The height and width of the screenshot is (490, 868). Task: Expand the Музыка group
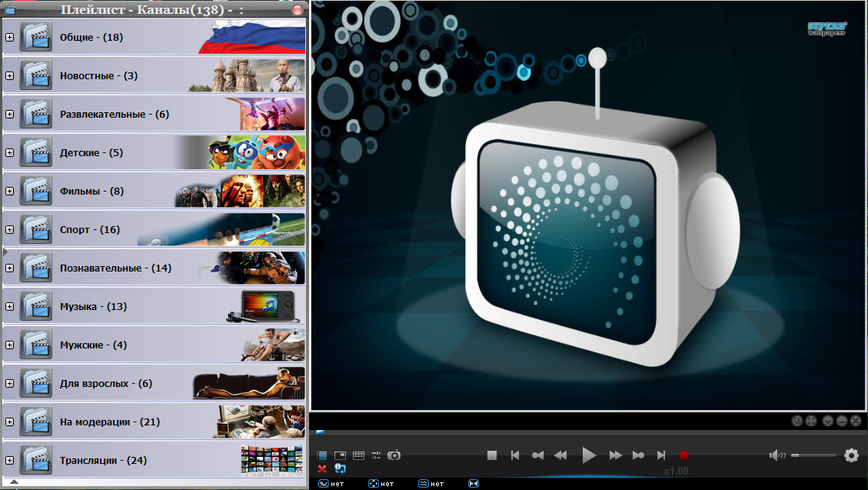coord(9,306)
